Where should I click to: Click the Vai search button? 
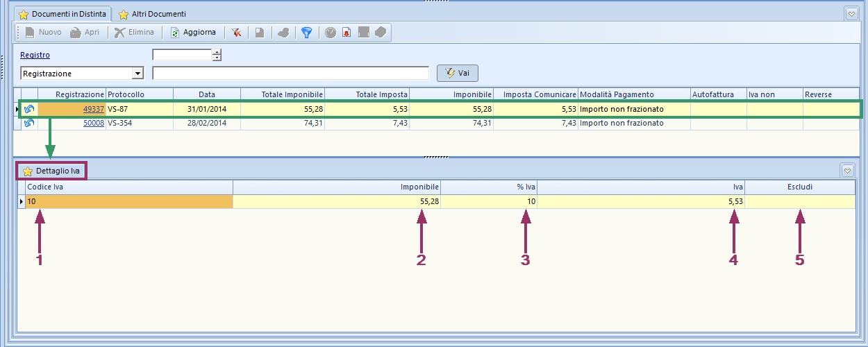click(457, 73)
